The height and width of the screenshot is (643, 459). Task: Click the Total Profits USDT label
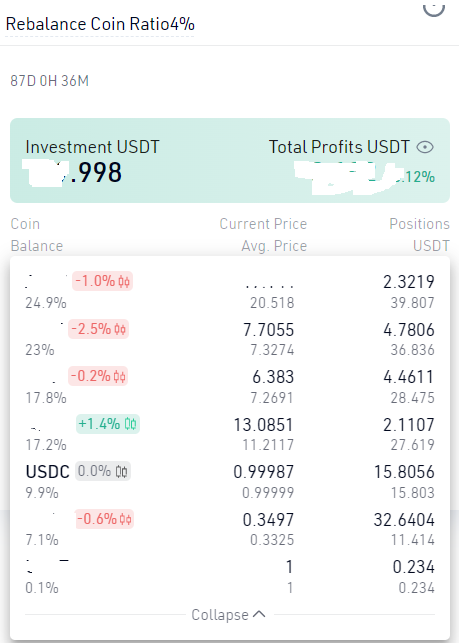[x=339, y=147]
